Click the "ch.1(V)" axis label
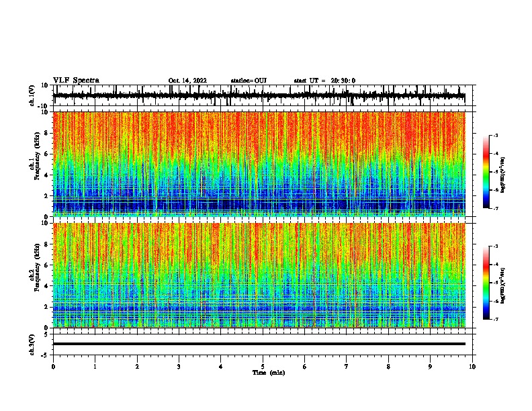 point(32,95)
